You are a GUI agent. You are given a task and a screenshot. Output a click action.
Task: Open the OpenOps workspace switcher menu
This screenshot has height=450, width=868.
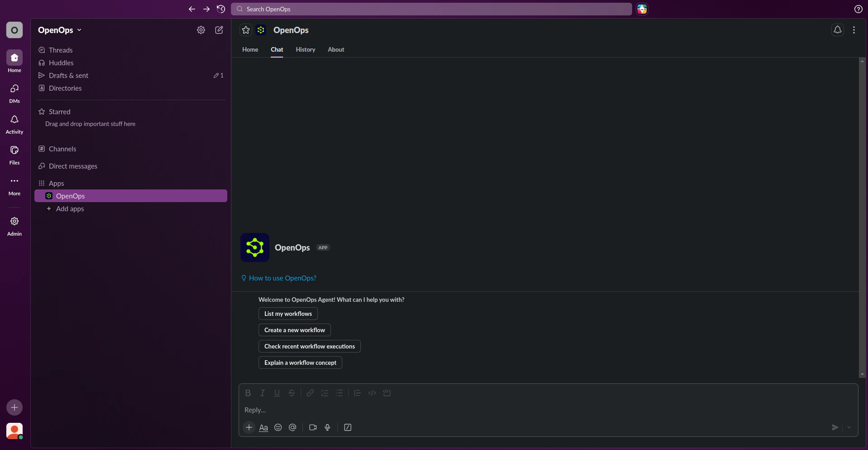59,30
